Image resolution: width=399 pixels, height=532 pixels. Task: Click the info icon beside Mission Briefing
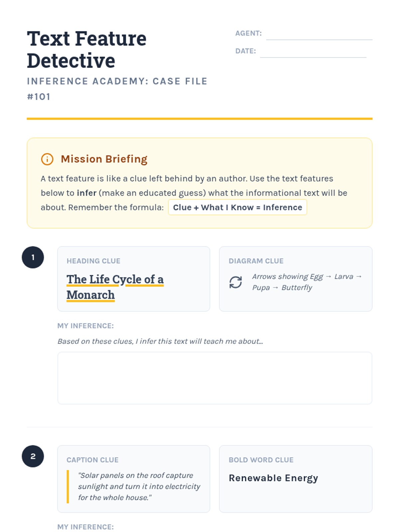point(47,159)
